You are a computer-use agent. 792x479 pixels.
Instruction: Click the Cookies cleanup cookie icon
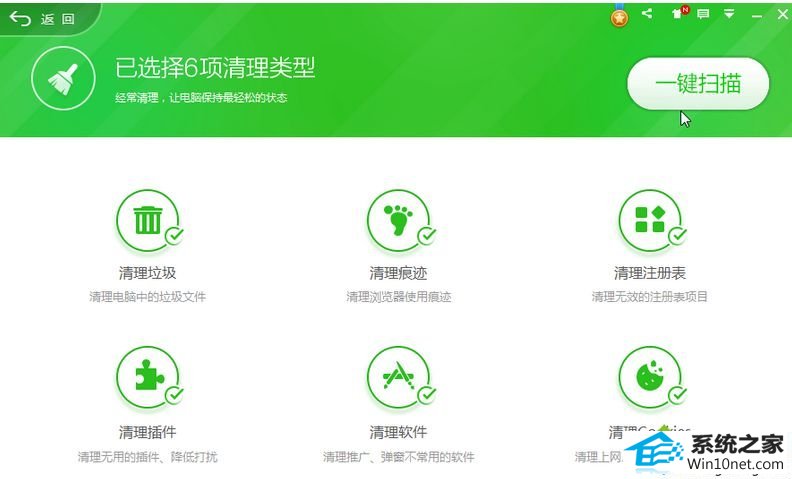click(x=649, y=377)
